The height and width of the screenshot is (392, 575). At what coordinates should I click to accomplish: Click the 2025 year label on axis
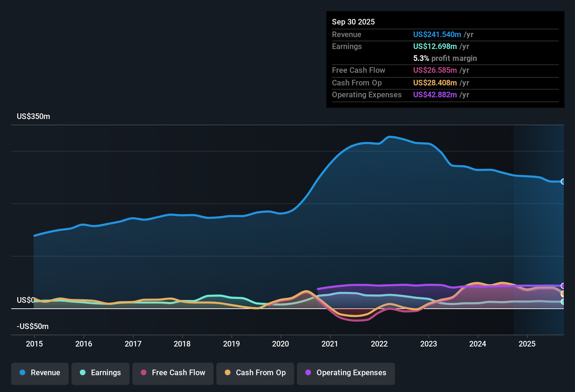(x=527, y=344)
